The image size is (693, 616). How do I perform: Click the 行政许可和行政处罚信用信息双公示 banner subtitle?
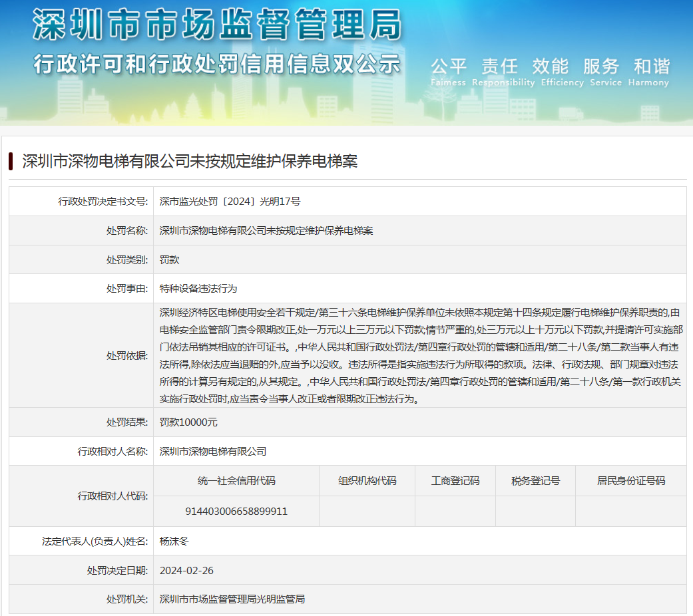pos(217,64)
